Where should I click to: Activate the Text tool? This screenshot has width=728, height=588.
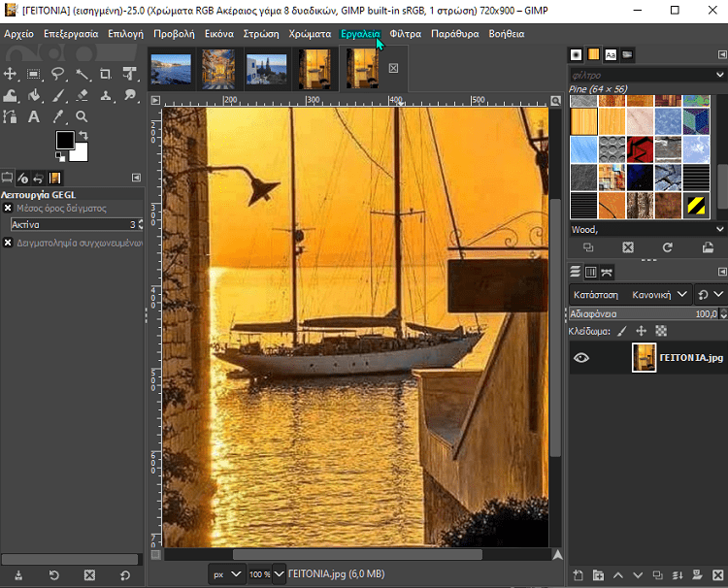[34, 116]
